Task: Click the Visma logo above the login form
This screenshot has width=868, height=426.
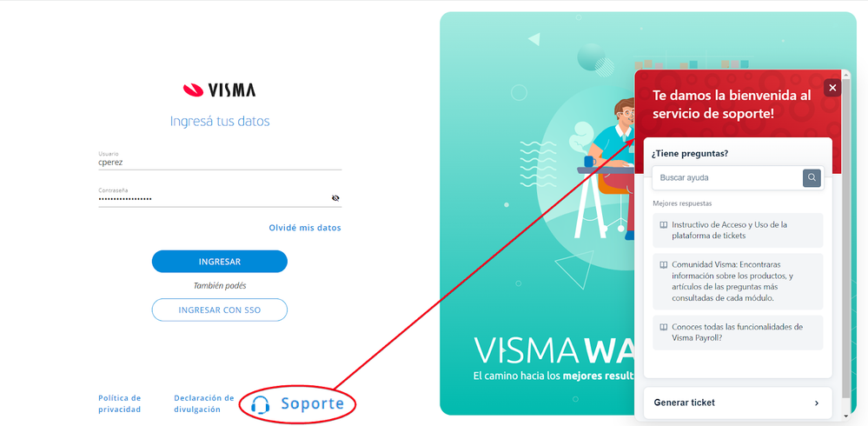Action: (219, 90)
